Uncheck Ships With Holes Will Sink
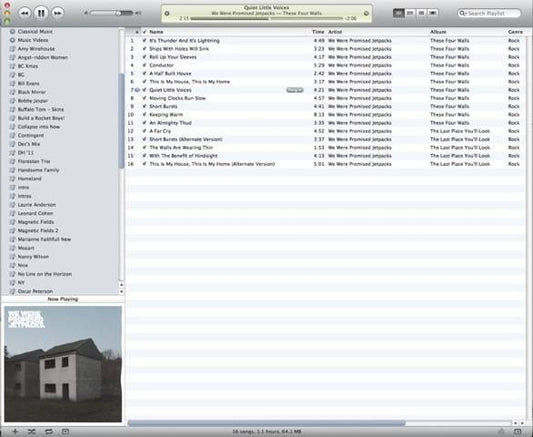Viewport: 533px width, 437px height. (144, 49)
